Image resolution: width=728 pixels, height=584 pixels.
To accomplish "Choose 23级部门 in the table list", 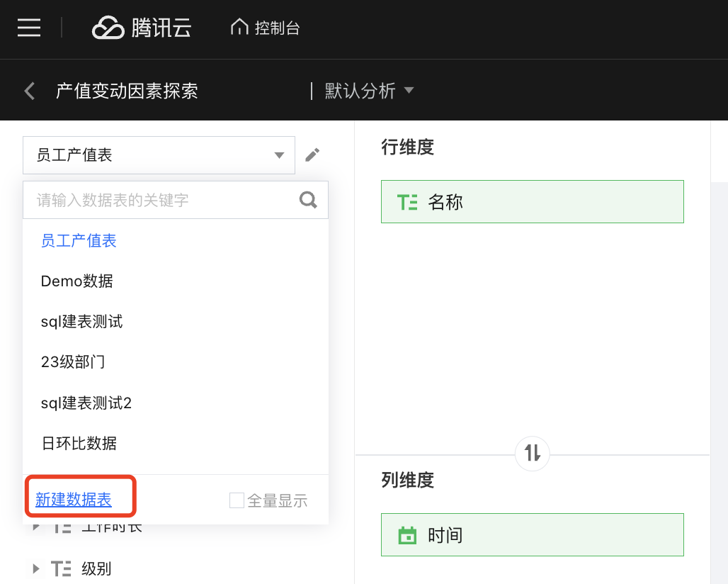I will (73, 362).
